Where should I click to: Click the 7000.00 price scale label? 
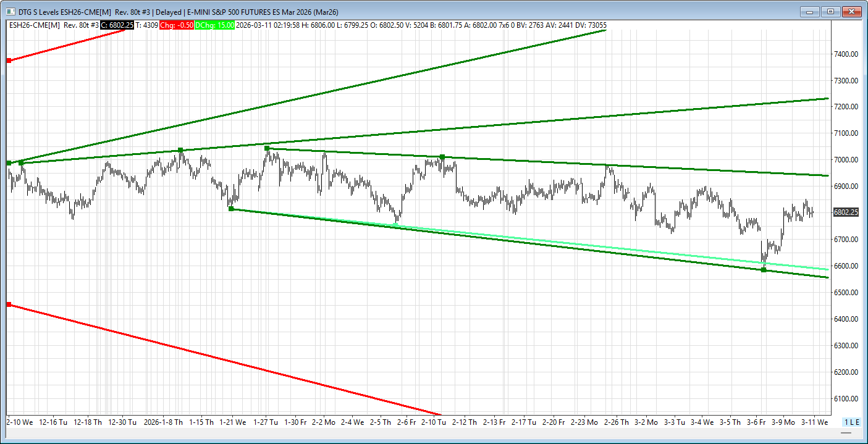tap(845, 160)
